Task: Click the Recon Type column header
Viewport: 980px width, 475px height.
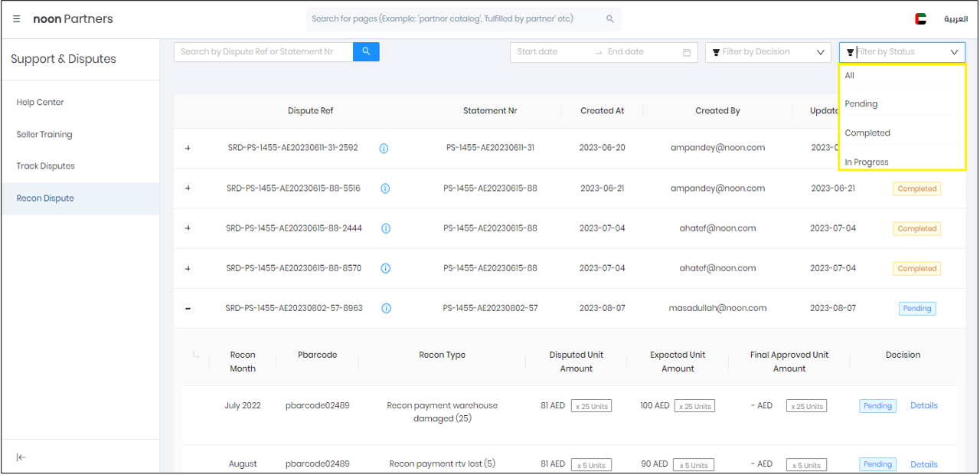Action: pyautogui.click(x=443, y=355)
